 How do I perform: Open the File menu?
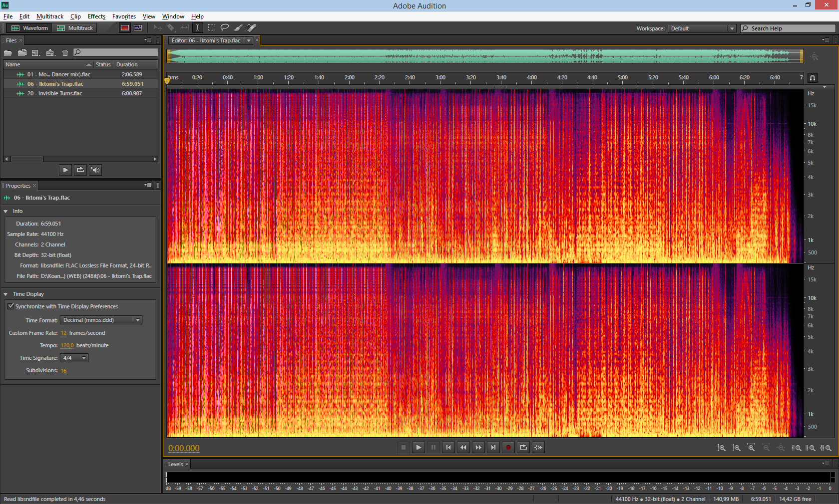coord(8,16)
